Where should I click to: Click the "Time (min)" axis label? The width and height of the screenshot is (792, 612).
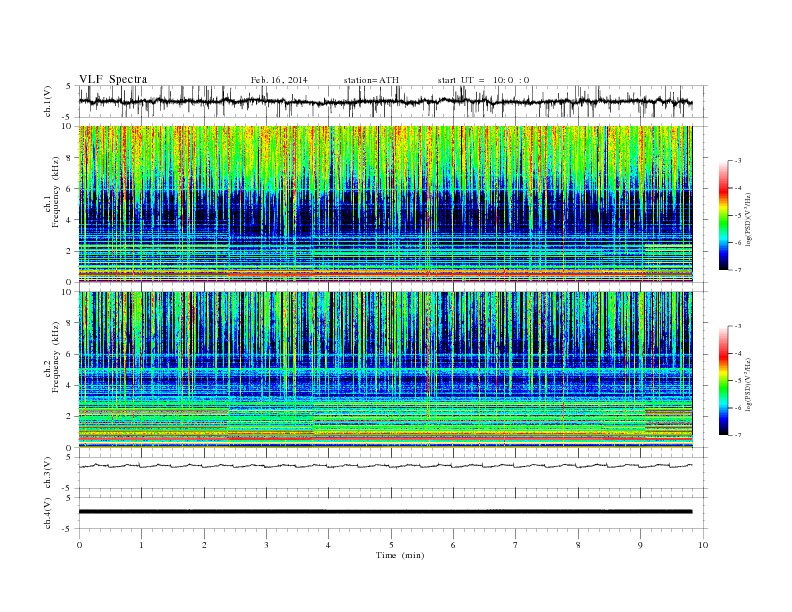coord(400,555)
